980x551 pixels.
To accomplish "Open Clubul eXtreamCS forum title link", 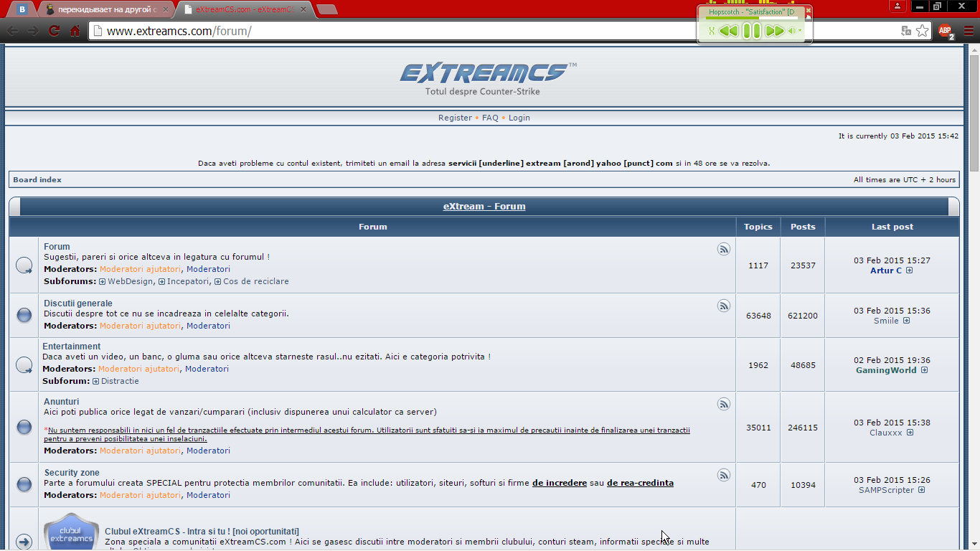I will (202, 532).
